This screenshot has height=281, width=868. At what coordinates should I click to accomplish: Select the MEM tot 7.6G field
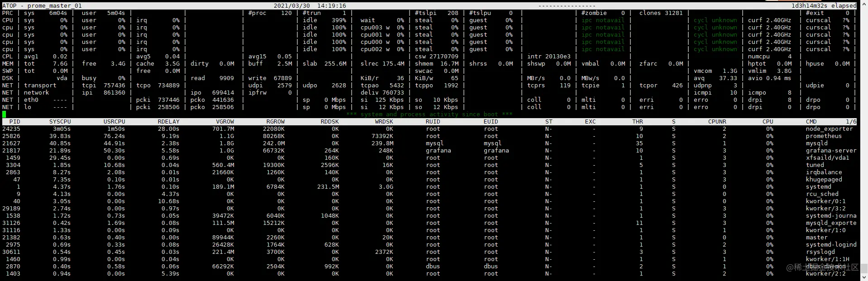(x=45, y=64)
